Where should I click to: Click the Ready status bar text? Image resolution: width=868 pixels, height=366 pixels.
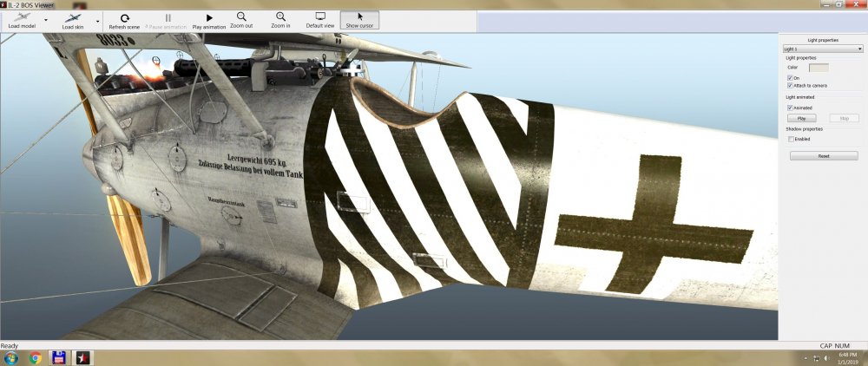10,345
